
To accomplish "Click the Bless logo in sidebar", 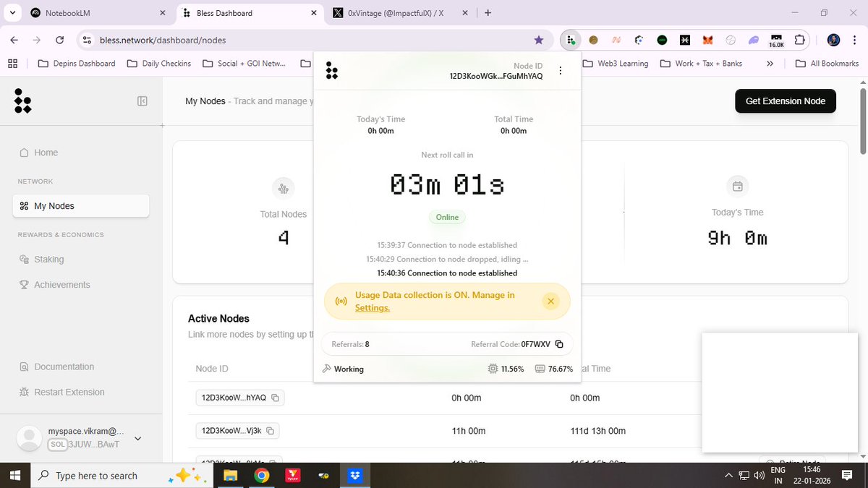I will [x=22, y=101].
